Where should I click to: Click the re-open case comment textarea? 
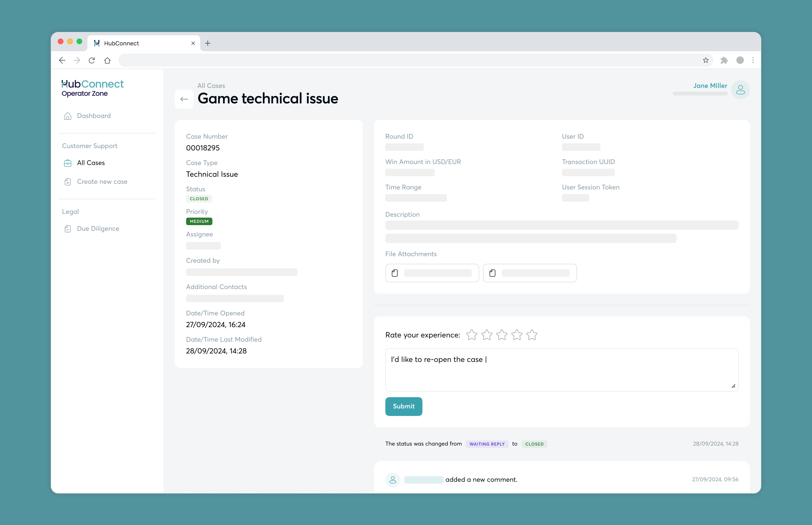tap(562, 370)
